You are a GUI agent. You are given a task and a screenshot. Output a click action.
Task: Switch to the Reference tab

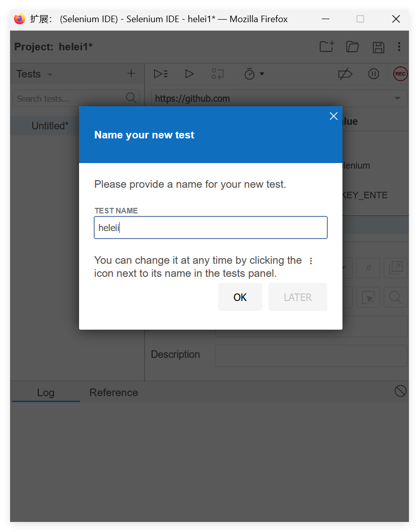click(x=114, y=393)
